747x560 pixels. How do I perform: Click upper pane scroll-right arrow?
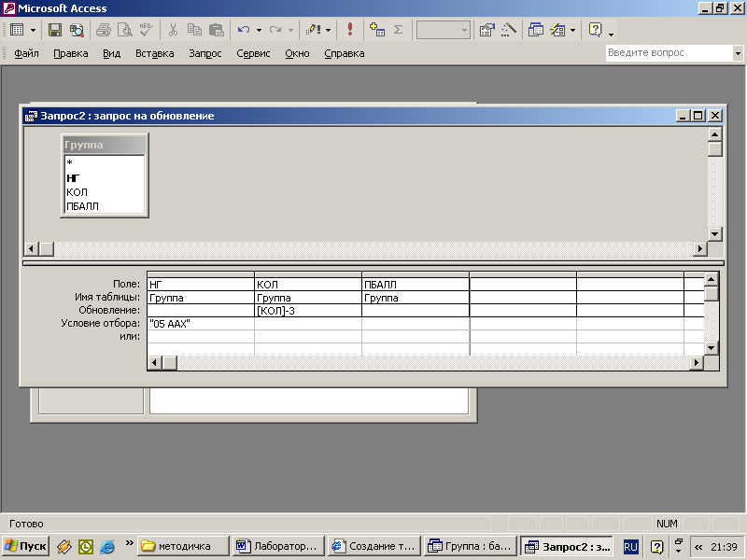(699, 248)
